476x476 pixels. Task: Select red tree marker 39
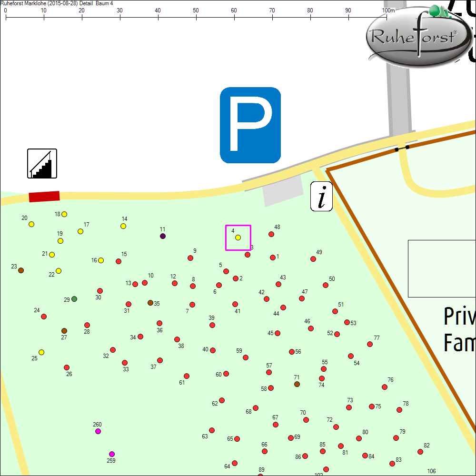(212, 325)
